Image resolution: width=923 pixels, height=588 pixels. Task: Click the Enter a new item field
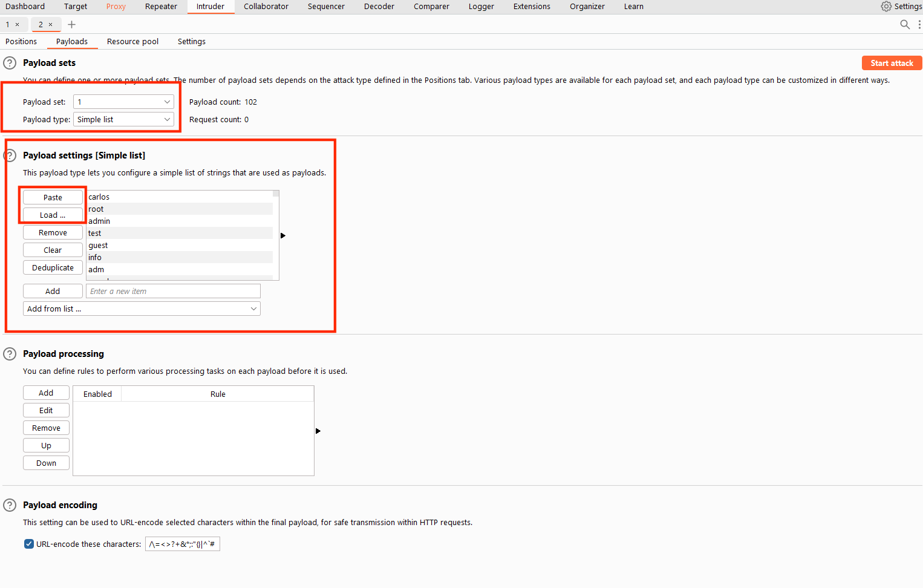172,291
